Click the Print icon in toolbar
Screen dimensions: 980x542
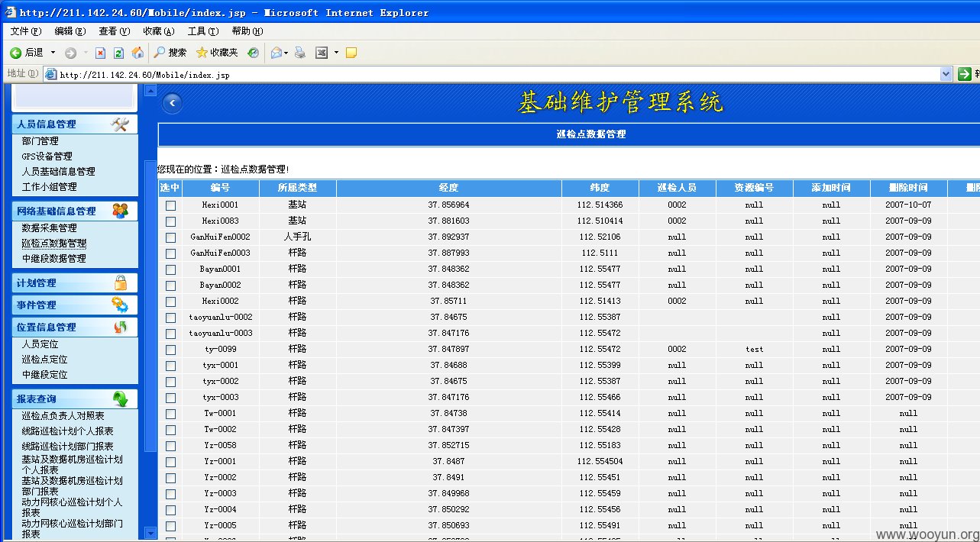coord(300,53)
